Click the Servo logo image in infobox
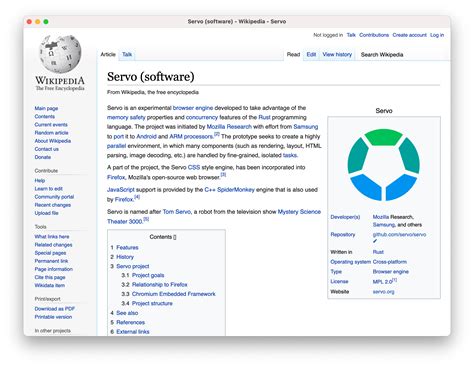474x367 pixels. 384,165
